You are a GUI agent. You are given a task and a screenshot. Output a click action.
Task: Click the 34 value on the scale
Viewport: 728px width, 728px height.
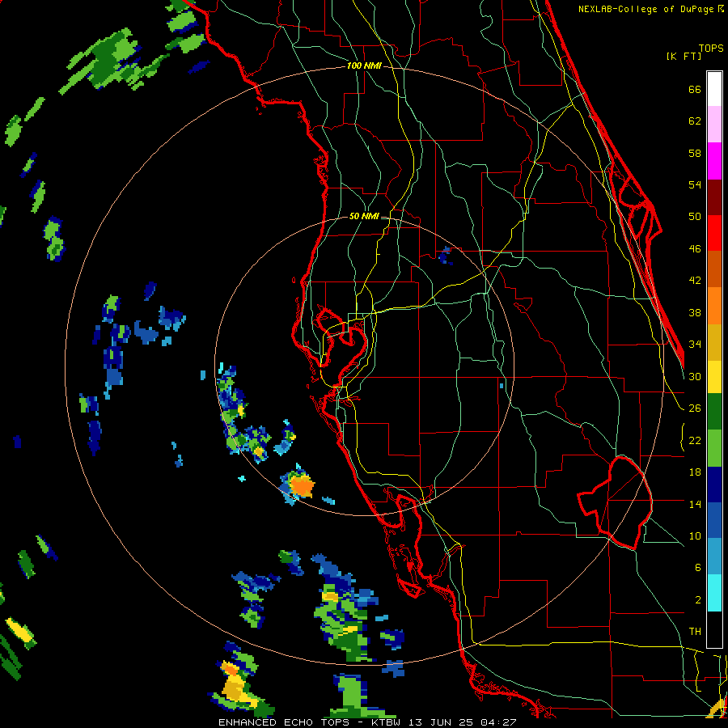695,345
